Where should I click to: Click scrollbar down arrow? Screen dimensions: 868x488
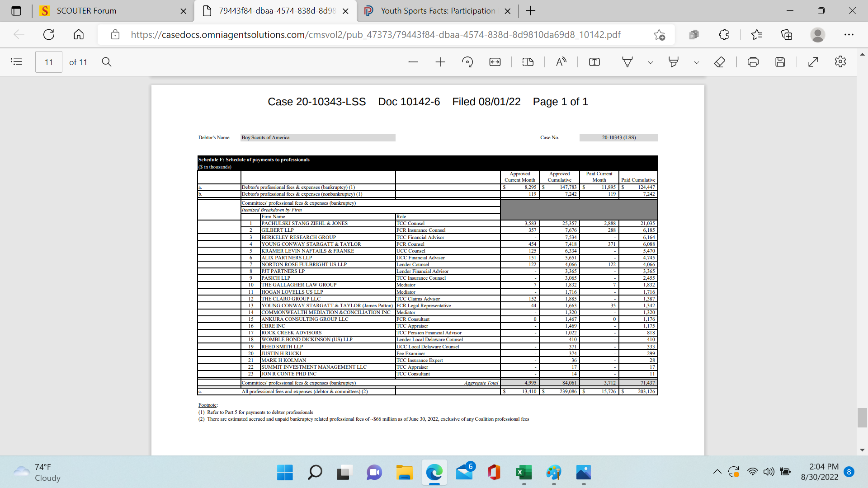pyautogui.click(x=862, y=450)
